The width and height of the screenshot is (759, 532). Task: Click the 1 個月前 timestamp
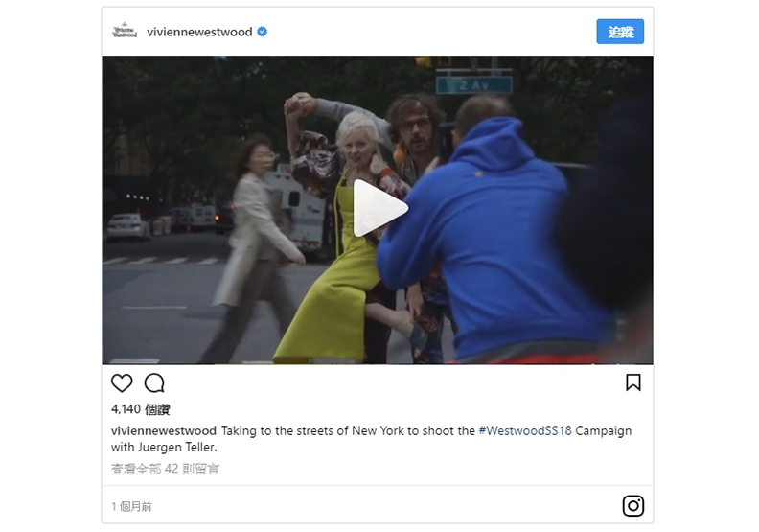tap(131, 506)
